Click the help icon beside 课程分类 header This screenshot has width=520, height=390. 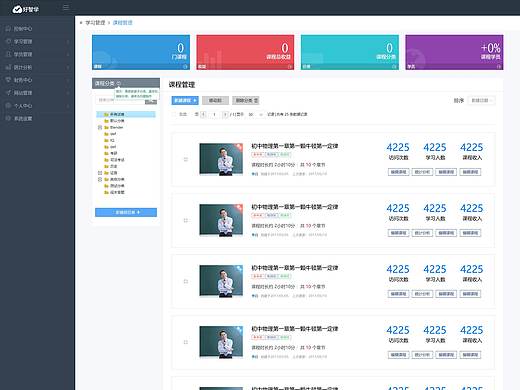point(119,83)
